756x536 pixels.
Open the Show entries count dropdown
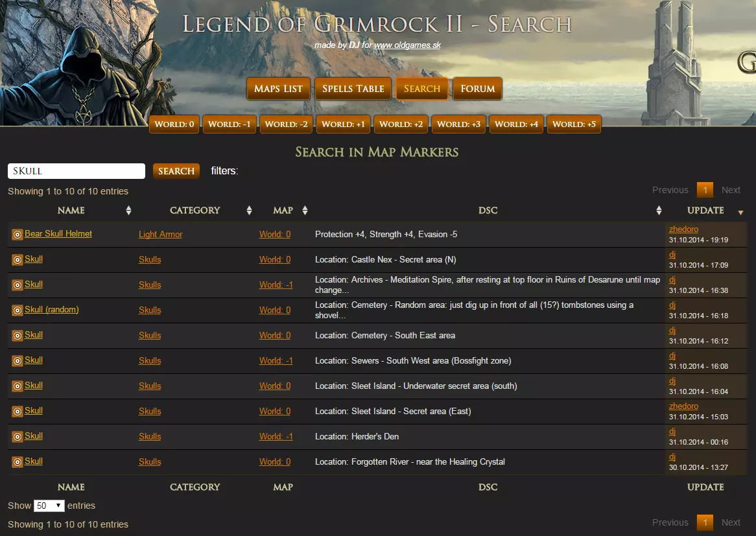pyautogui.click(x=49, y=506)
